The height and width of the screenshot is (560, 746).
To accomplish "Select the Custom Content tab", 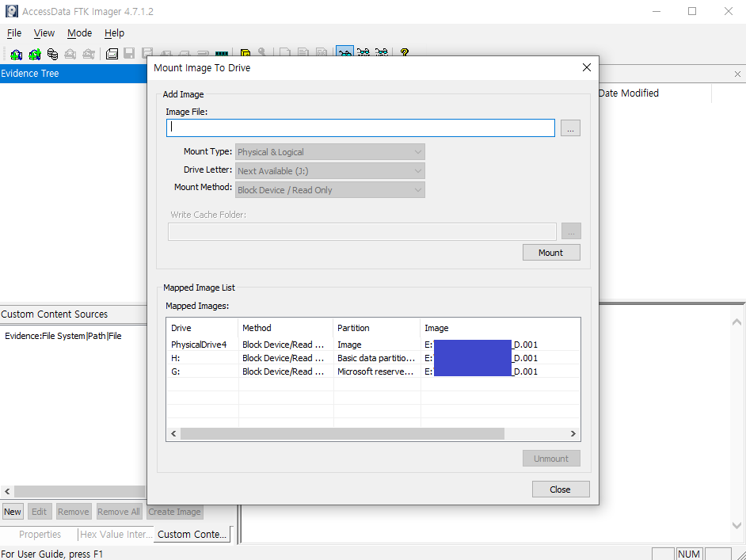I will [192, 535].
